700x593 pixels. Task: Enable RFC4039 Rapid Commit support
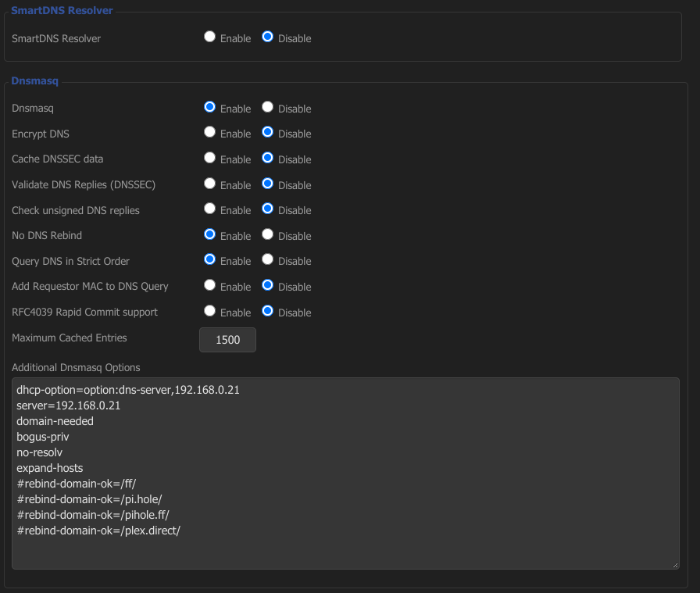coord(209,311)
